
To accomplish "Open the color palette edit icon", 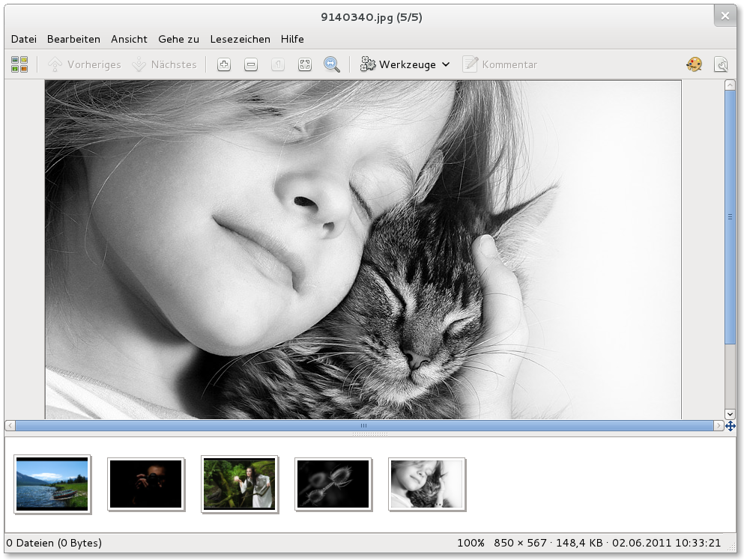I will (694, 64).
